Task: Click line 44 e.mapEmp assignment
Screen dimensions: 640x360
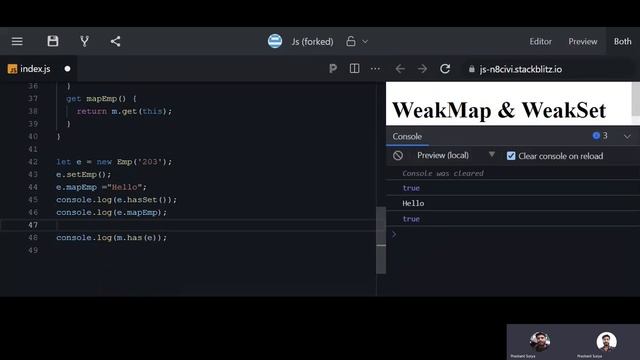Action: click(101, 187)
